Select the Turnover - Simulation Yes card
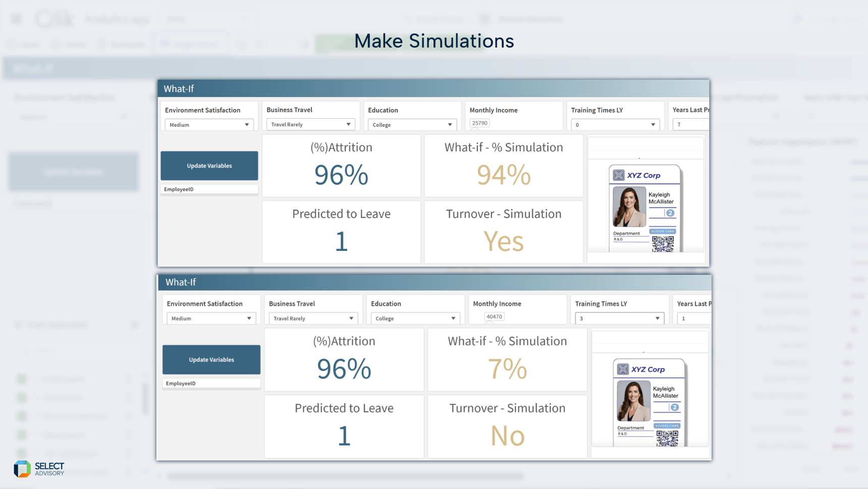Image resolution: width=868 pixels, height=489 pixels. 504,232
